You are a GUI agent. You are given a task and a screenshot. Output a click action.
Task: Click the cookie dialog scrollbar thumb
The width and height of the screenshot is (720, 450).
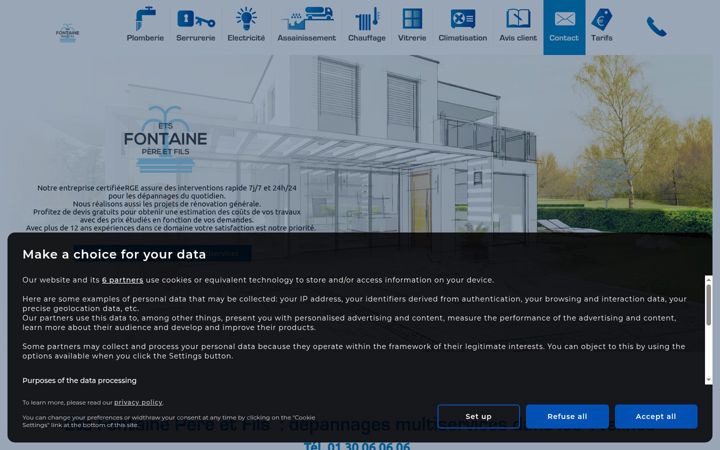click(x=709, y=304)
